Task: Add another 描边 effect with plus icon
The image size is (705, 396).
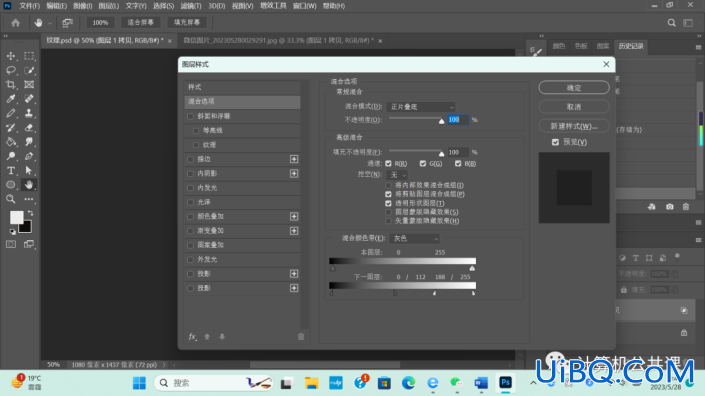Action: pos(294,159)
